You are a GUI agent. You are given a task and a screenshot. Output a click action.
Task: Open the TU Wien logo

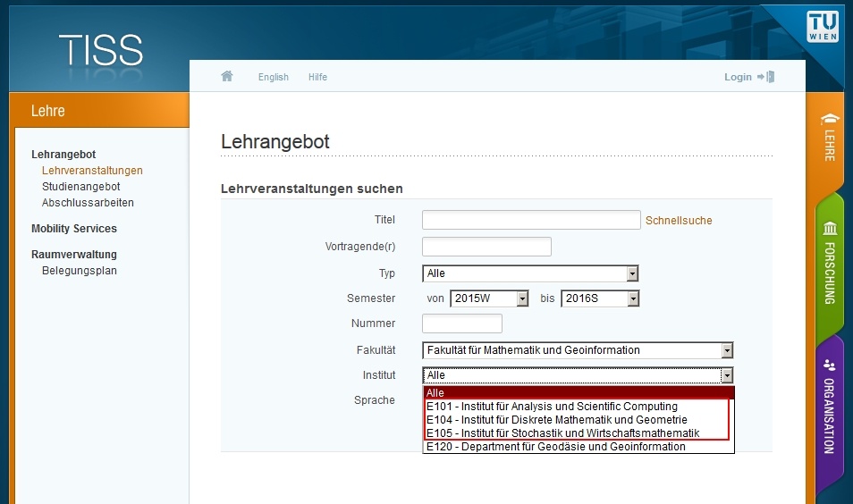[822, 26]
